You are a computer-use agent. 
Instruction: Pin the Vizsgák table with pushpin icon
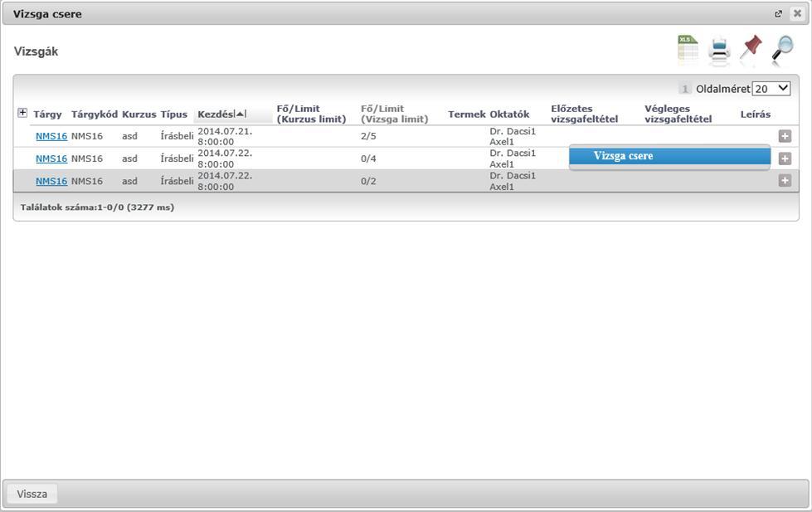point(751,49)
